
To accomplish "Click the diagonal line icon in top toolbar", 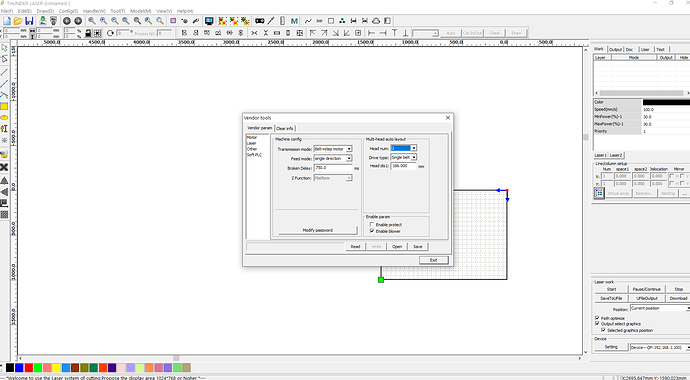I will (x=271, y=21).
